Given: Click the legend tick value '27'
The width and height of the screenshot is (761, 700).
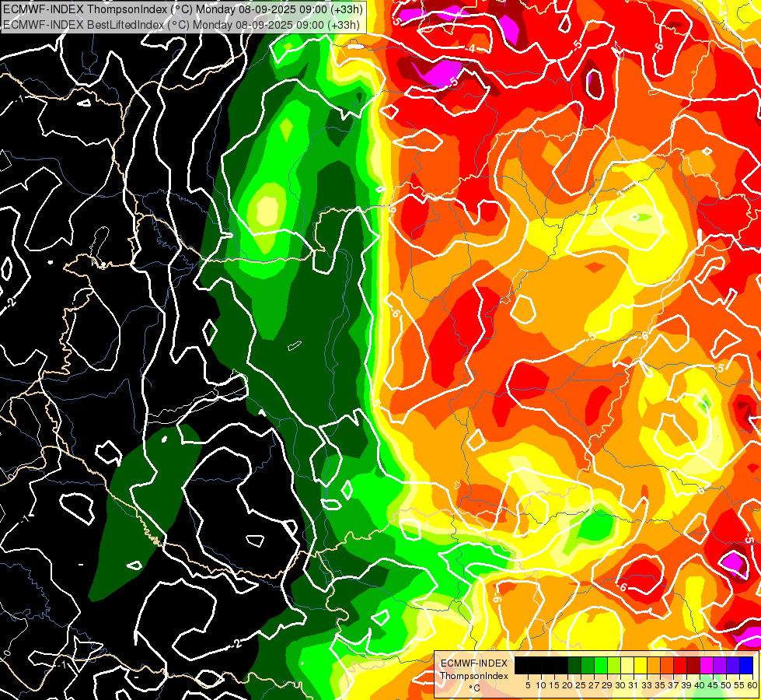Looking at the screenshot, I should pyautogui.click(x=594, y=685).
